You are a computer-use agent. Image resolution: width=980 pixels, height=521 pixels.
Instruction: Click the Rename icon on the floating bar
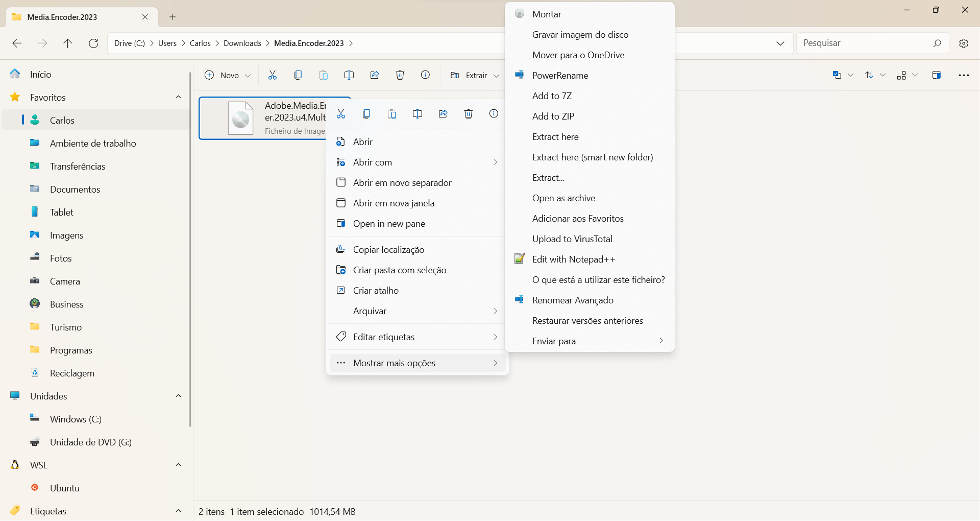(x=418, y=113)
